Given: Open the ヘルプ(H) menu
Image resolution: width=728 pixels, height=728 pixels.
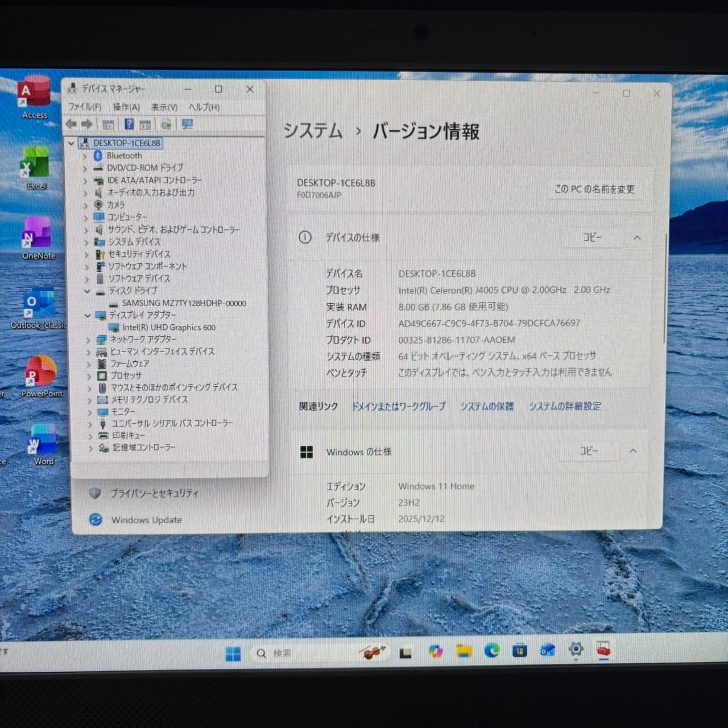Looking at the screenshot, I should click(204, 107).
